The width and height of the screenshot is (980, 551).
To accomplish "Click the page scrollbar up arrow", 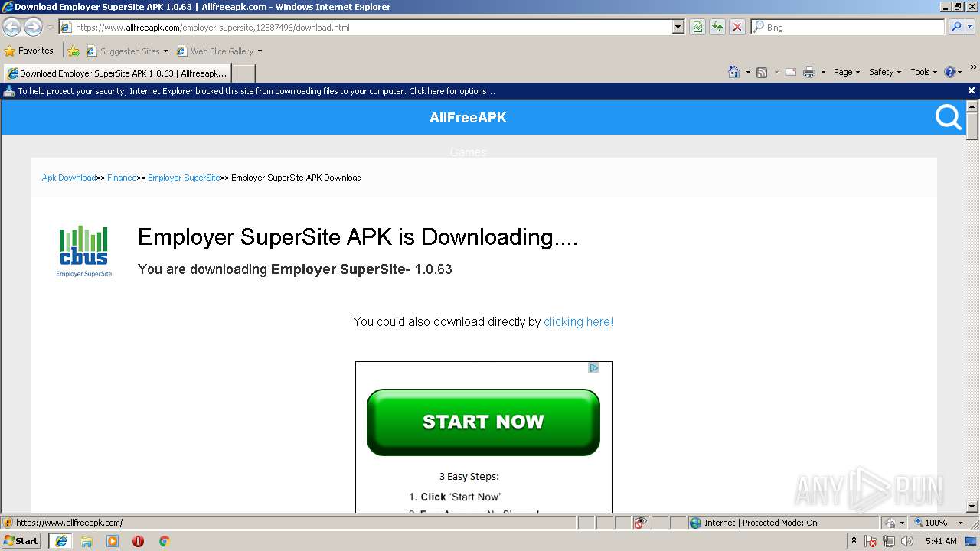I will (972, 107).
